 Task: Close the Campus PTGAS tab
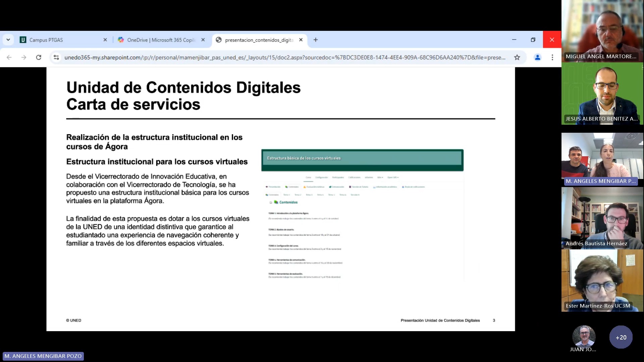[x=105, y=40]
